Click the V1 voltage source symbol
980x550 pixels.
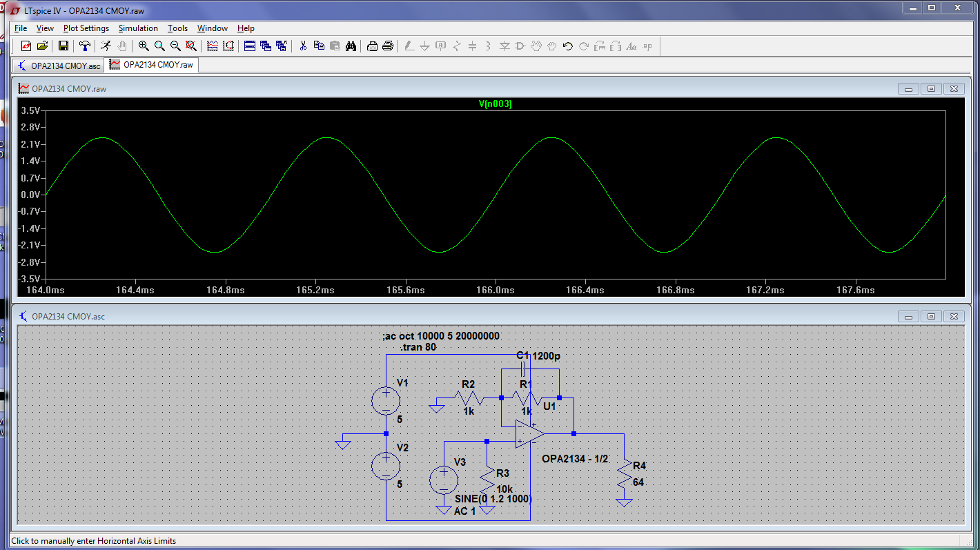(386, 400)
